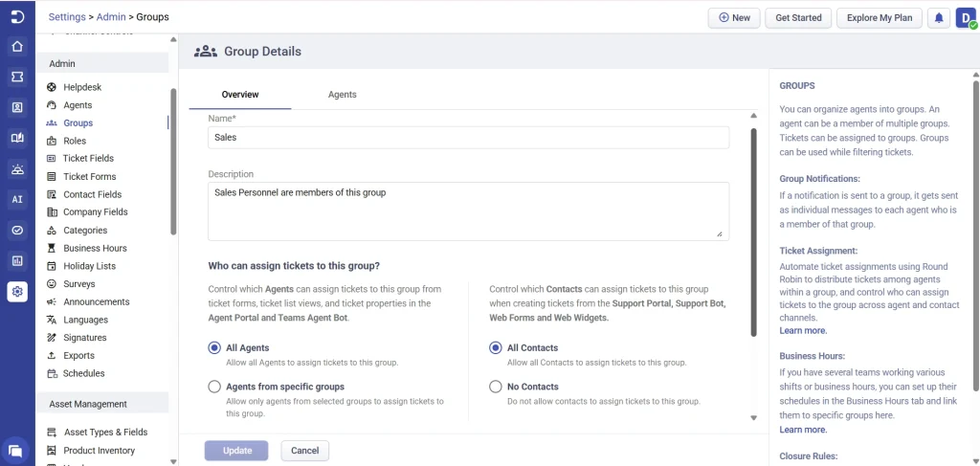The height and width of the screenshot is (466, 980).
Task: Open the Contacts icon in left rail
Action: (17, 107)
